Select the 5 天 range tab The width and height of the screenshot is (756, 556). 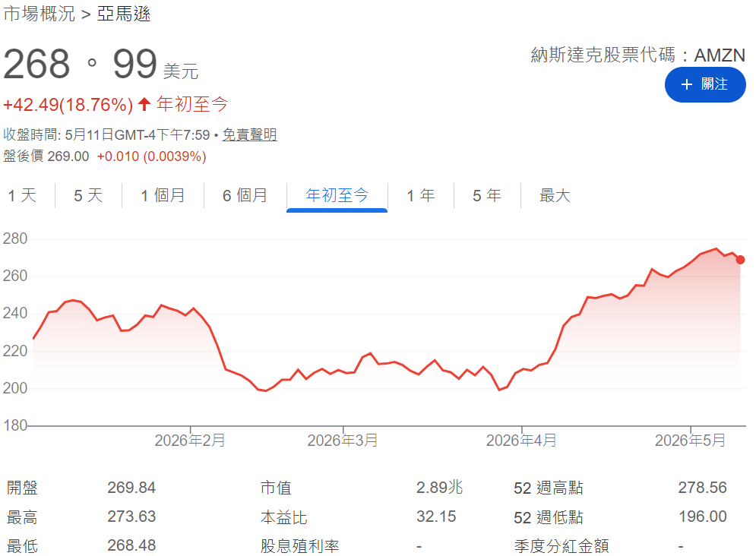point(88,196)
